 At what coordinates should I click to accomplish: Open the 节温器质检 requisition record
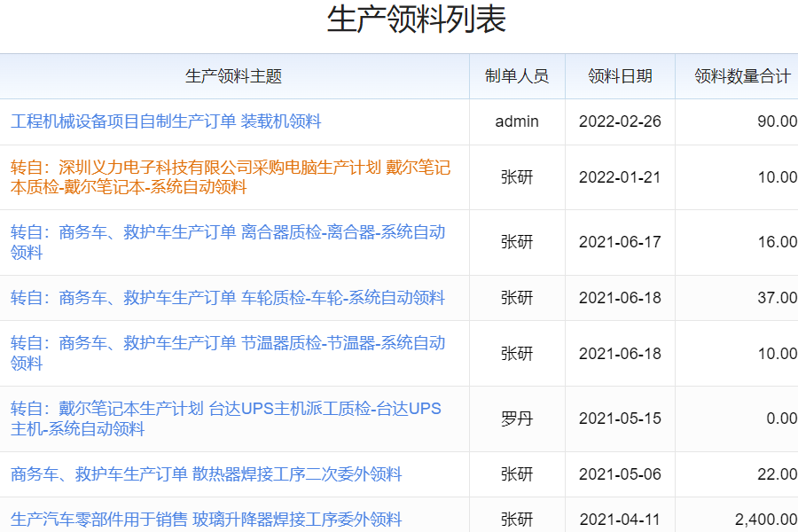[228, 353]
